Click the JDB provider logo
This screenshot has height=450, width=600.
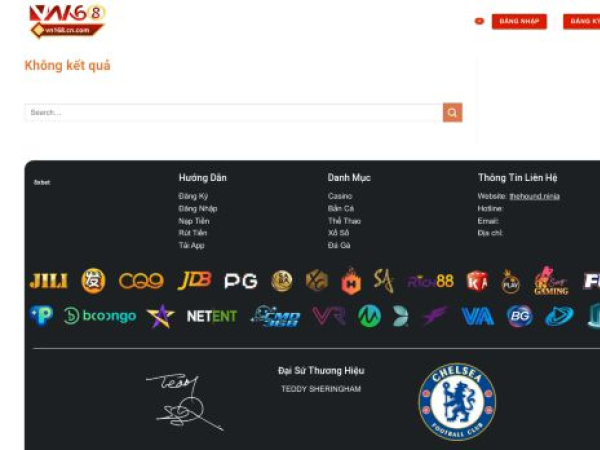(x=194, y=281)
